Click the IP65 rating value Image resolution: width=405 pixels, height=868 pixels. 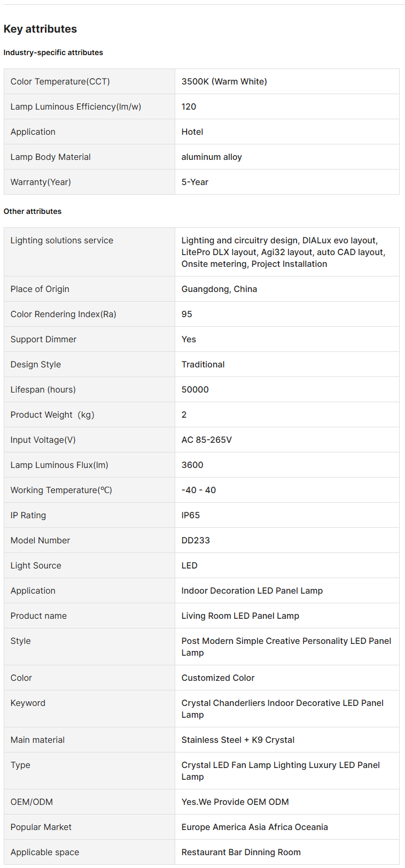click(191, 515)
